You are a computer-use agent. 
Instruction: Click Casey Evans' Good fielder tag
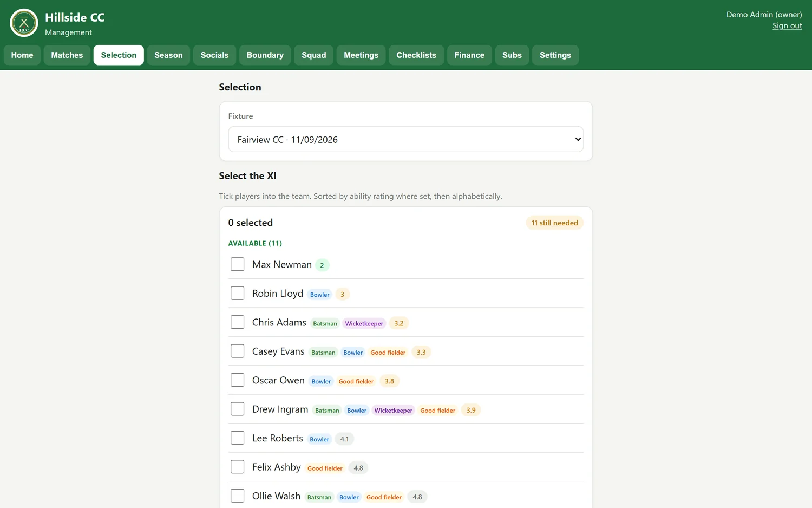(x=388, y=353)
